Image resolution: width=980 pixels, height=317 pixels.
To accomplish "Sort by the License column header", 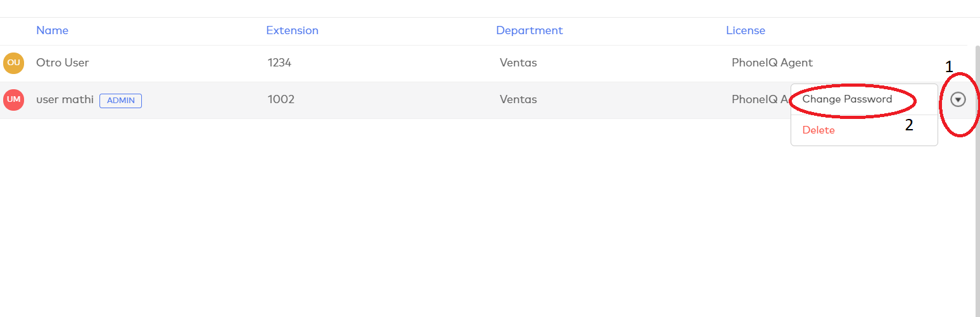I will click(745, 30).
